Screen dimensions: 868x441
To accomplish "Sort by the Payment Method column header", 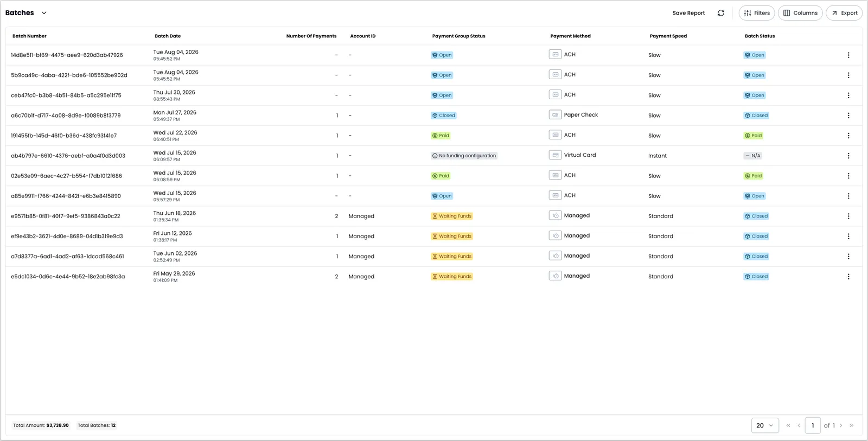I will coord(570,36).
